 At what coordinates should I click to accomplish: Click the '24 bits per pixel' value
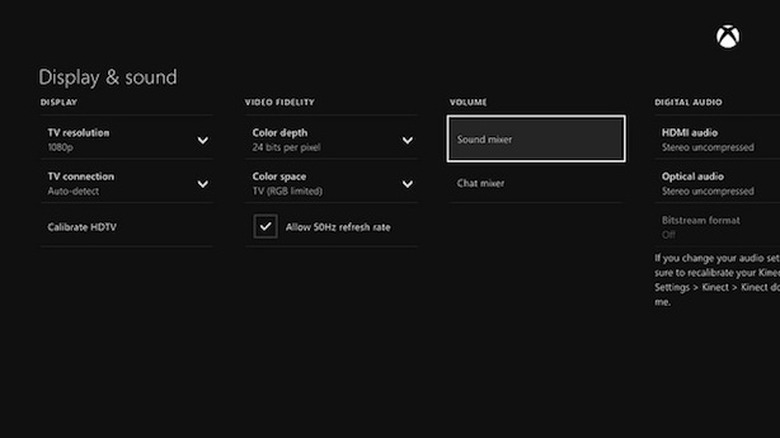click(285, 147)
